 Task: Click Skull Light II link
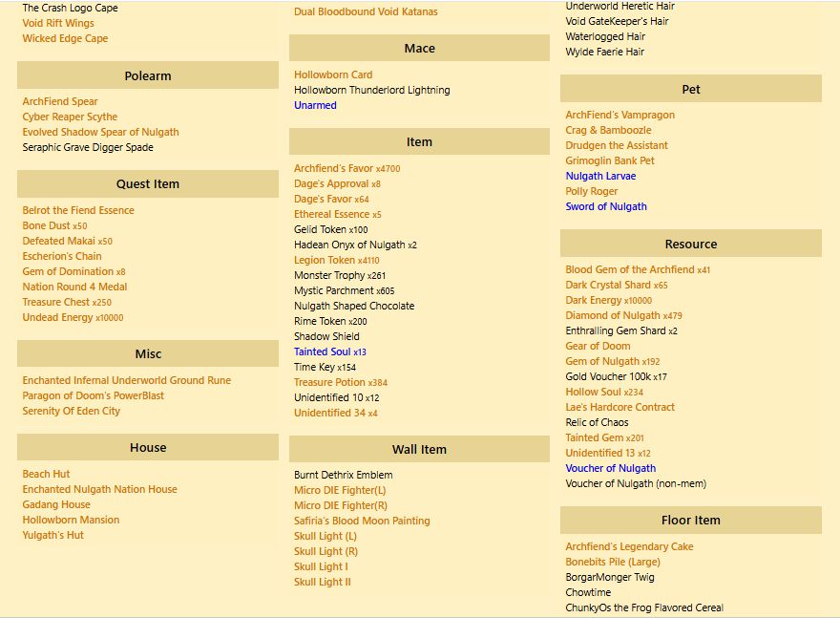[322, 582]
